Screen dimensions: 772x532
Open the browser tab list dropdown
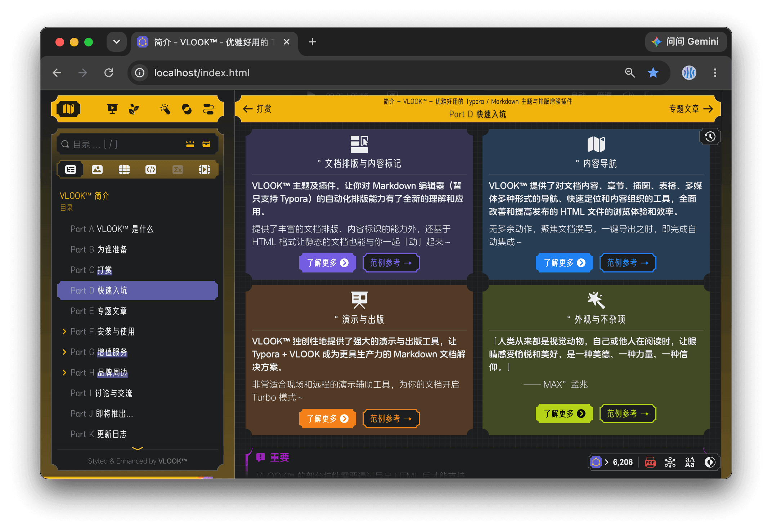pos(117,42)
